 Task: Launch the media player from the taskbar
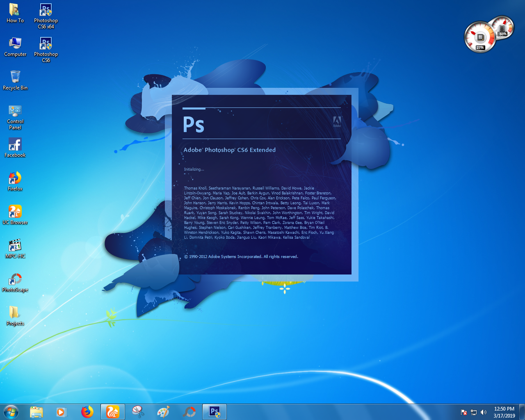[x=61, y=412]
